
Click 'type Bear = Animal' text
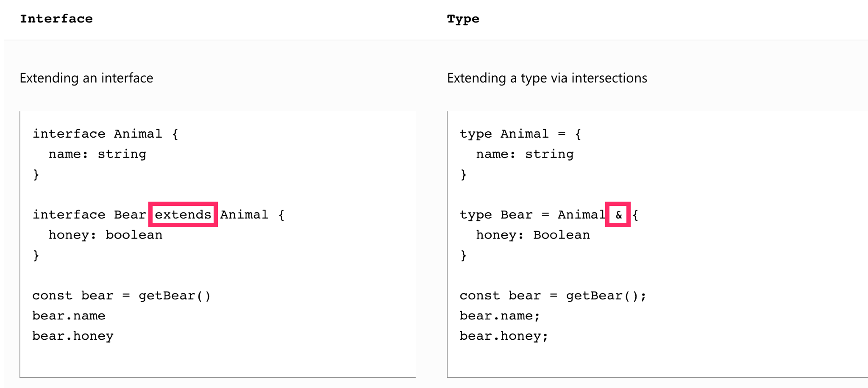click(533, 214)
